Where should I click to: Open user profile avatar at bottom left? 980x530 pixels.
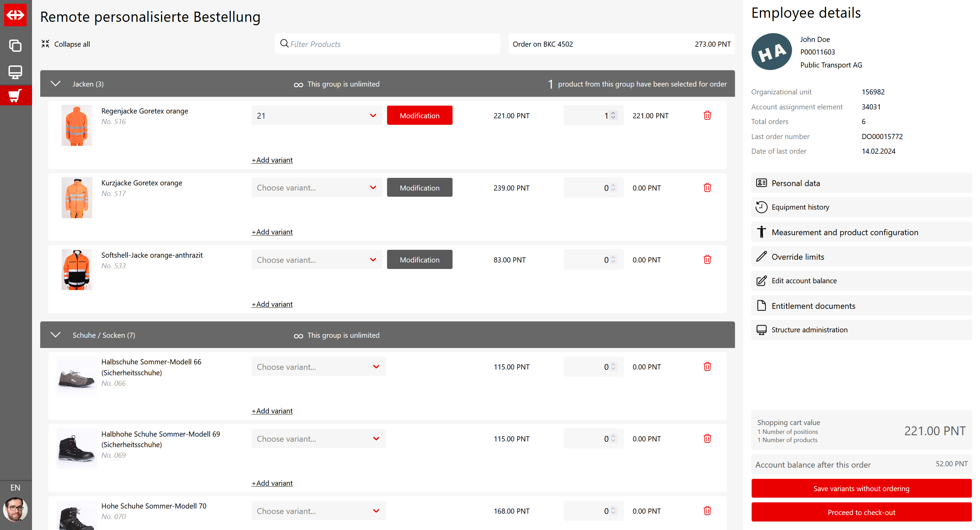(15, 509)
